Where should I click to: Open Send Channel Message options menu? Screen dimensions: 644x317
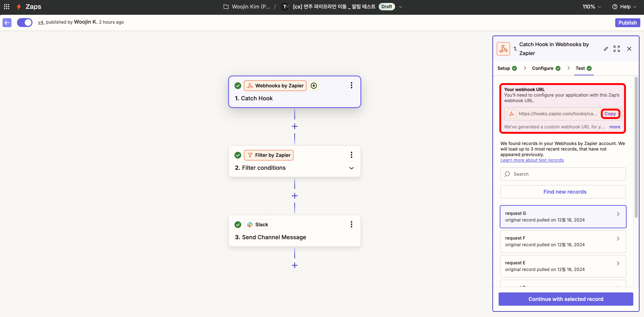(351, 224)
